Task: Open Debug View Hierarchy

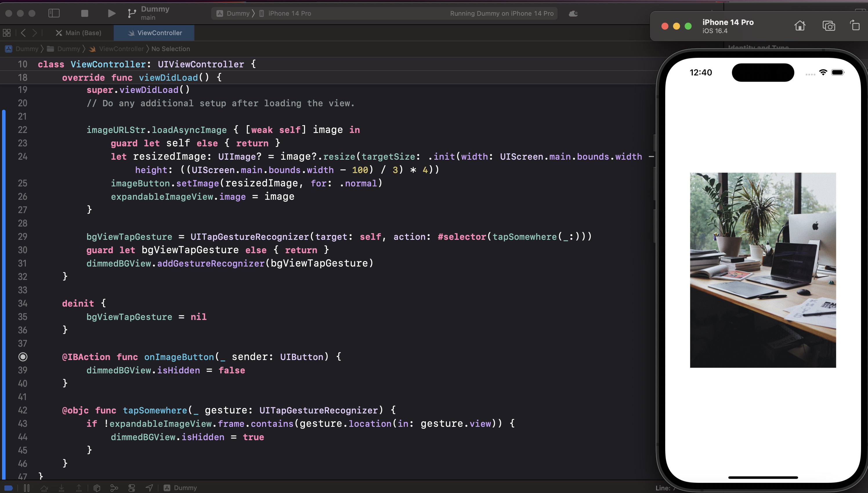Action: point(97,488)
